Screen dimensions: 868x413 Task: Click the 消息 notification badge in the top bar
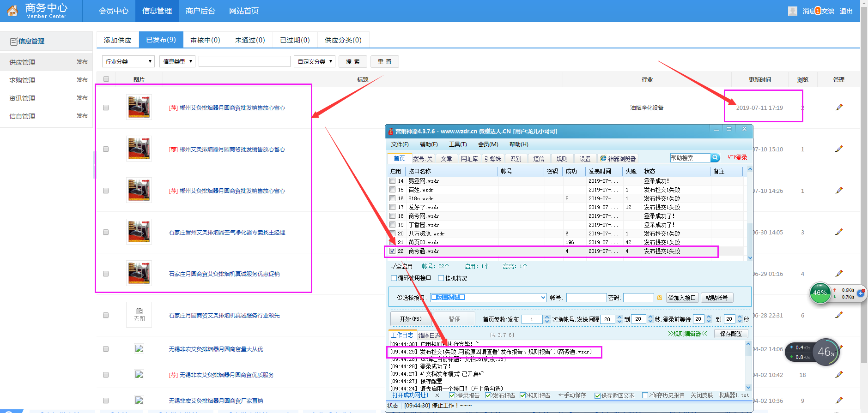pos(818,11)
